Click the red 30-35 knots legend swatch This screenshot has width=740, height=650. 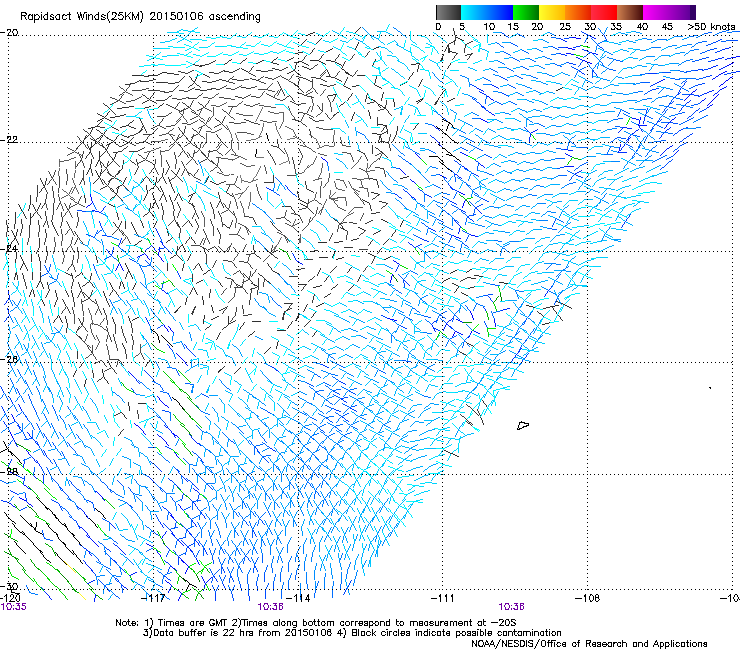[604, 12]
